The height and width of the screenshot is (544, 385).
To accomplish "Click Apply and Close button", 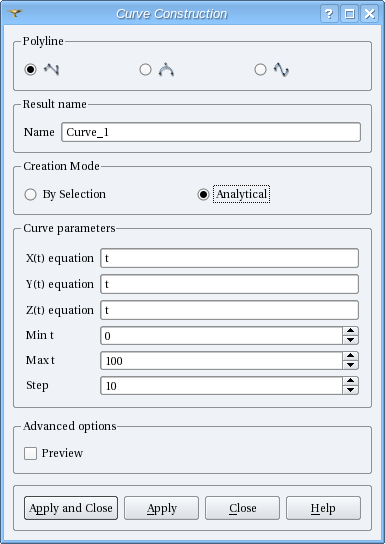I will (x=71, y=508).
